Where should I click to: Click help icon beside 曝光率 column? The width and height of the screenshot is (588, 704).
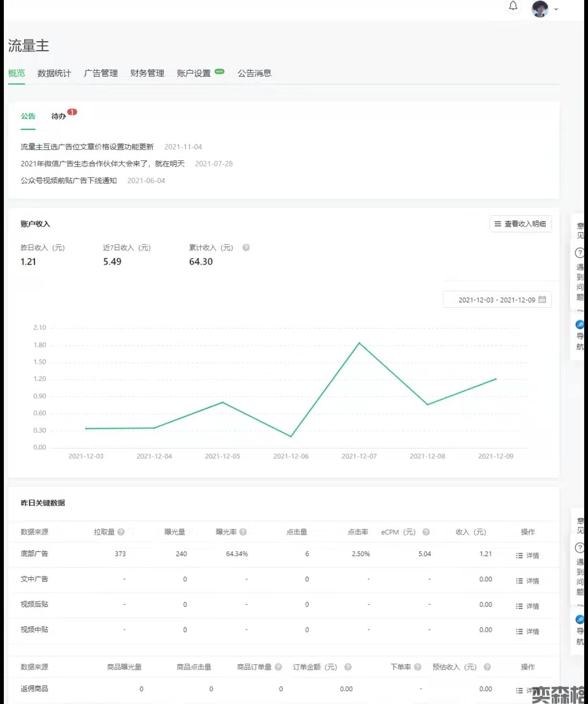(x=243, y=532)
